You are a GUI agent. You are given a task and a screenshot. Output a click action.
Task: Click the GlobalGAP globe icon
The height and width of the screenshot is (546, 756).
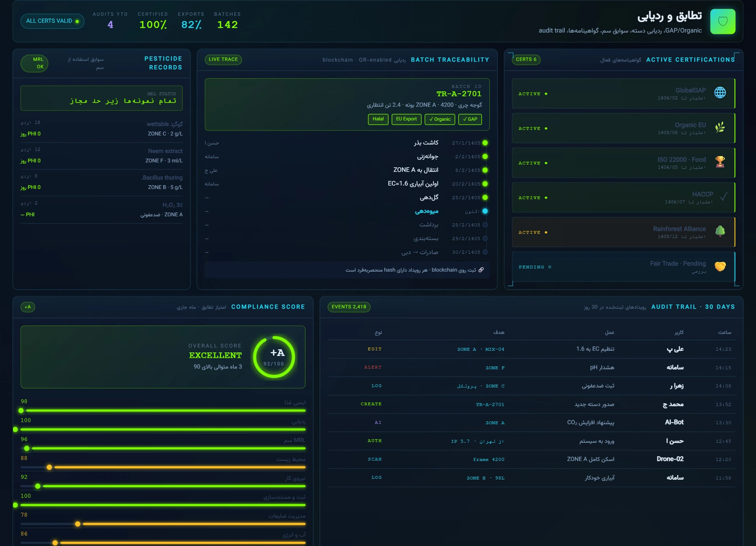pos(720,93)
